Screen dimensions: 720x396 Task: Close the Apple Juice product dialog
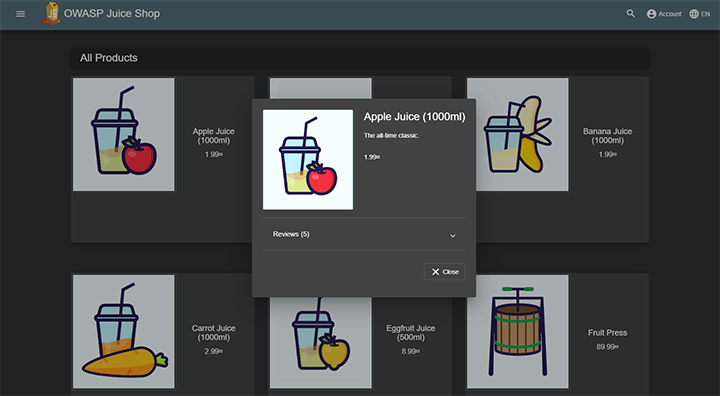pyautogui.click(x=444, y=272)
